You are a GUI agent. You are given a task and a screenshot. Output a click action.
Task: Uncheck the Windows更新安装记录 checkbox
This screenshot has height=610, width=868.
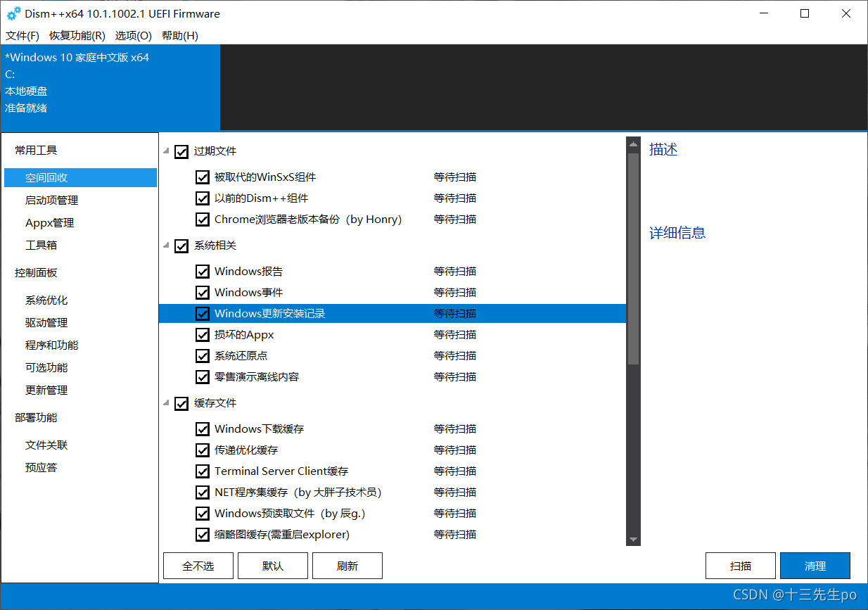(x=203, y=314)
